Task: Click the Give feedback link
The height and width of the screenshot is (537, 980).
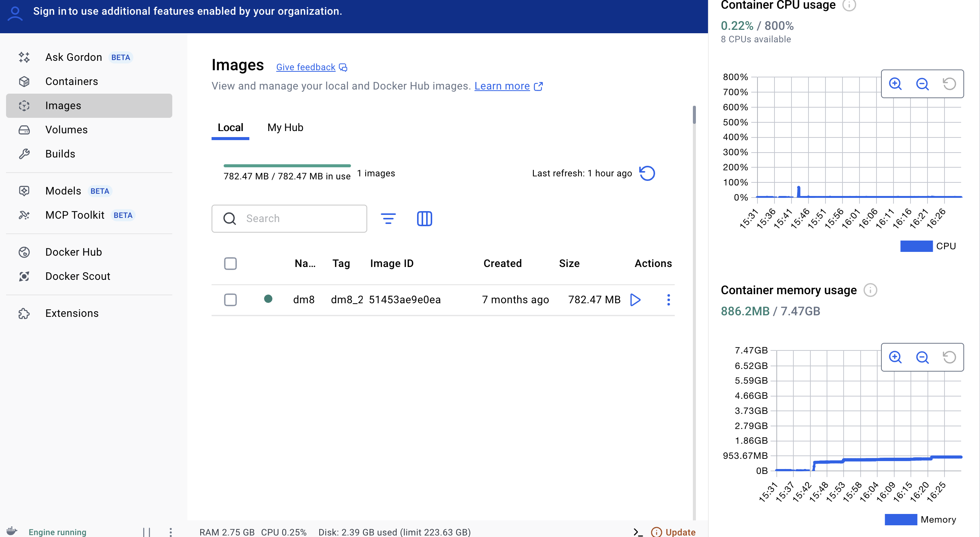Action: tap(306, 67)
